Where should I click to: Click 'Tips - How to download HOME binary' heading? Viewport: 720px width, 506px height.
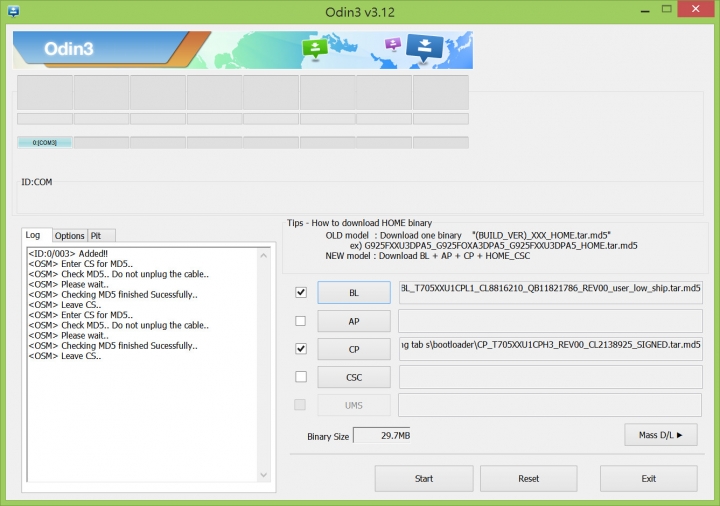(360, 223)
